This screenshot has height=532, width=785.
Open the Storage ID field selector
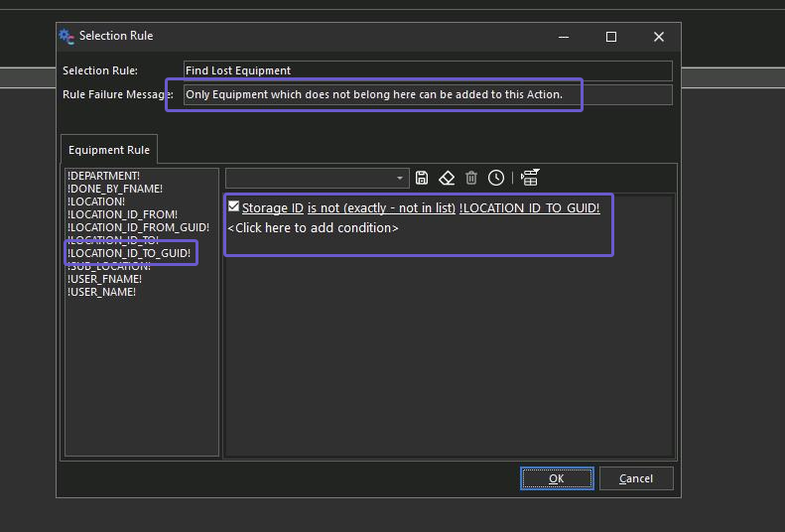pos(272,208)
